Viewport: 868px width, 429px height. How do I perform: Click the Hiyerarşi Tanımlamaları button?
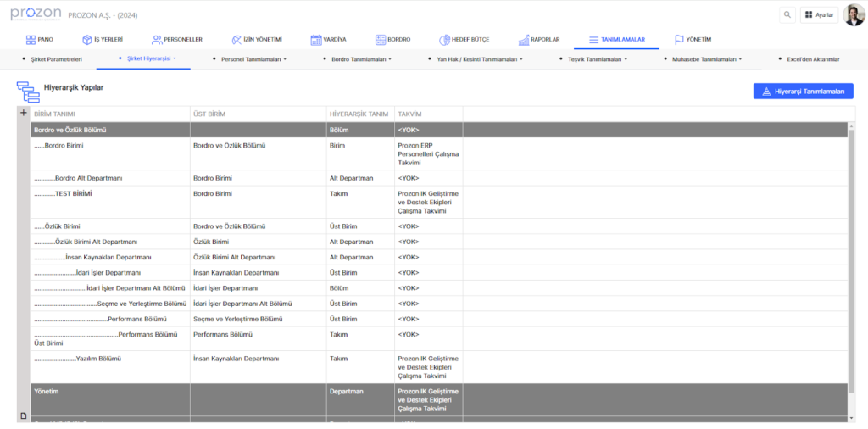pos(803,92)
